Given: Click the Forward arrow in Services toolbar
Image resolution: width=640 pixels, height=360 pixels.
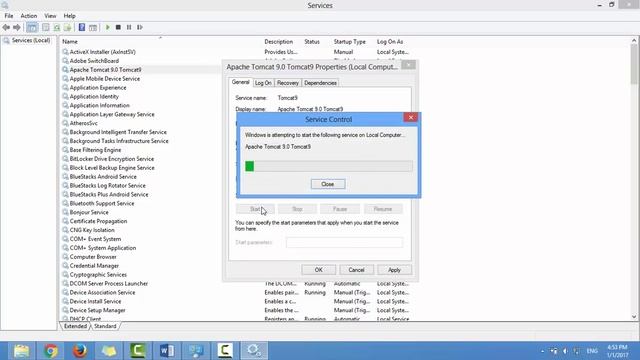Looking at the screenshot, I should (17, 27).
